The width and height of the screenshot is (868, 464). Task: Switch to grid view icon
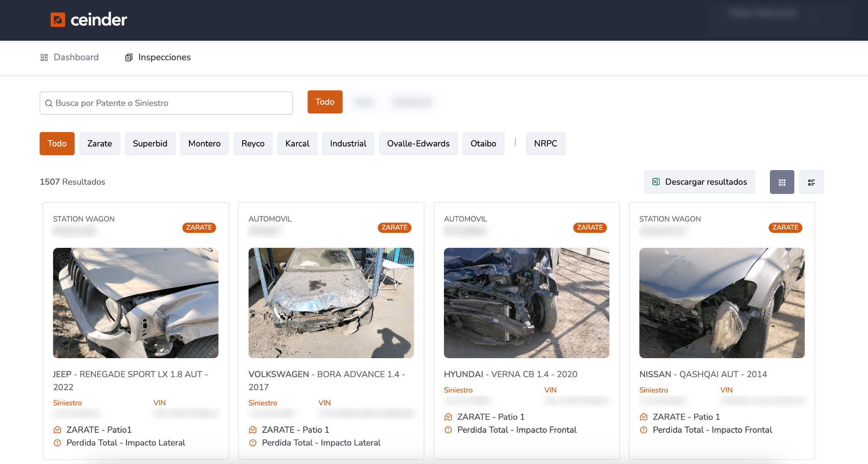coord(782,182)
